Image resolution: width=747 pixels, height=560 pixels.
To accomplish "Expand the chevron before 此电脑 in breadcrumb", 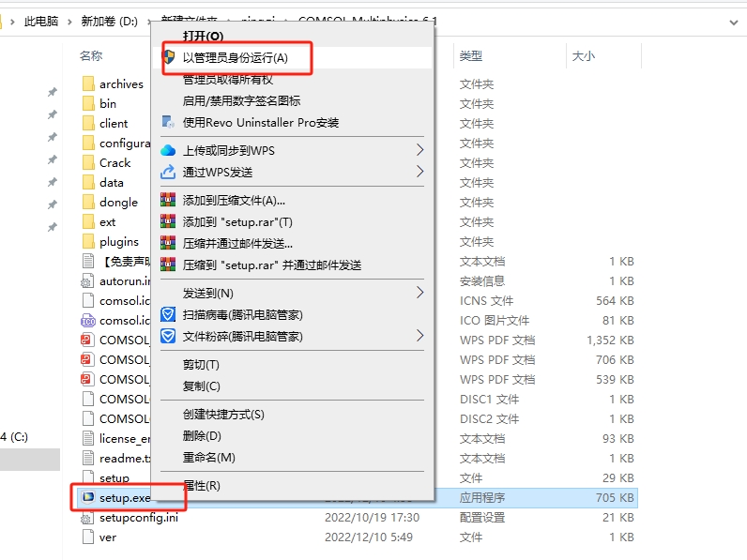I will pos(12,22).
